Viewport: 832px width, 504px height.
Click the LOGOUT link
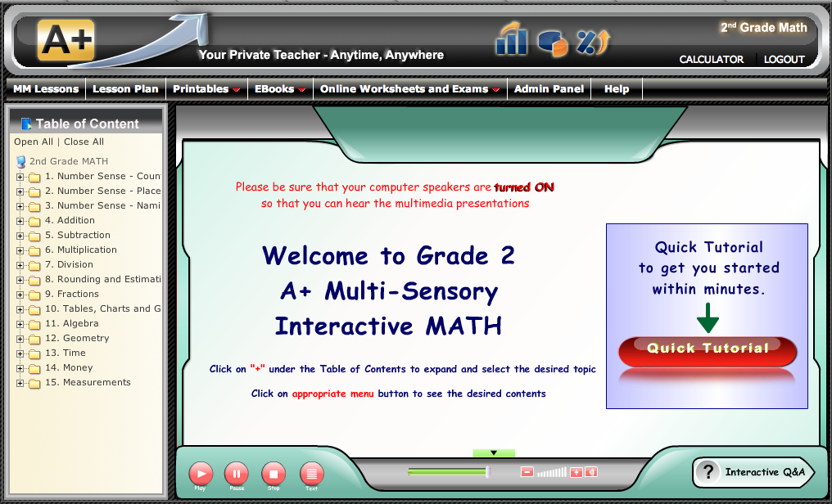[x=785, y=60]
